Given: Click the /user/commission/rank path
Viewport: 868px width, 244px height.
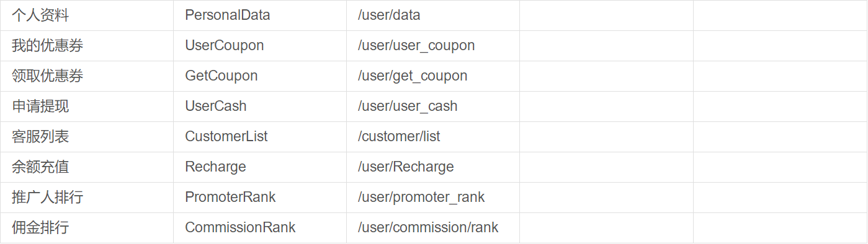Looking at the screenshot, I should click(428, 227).
